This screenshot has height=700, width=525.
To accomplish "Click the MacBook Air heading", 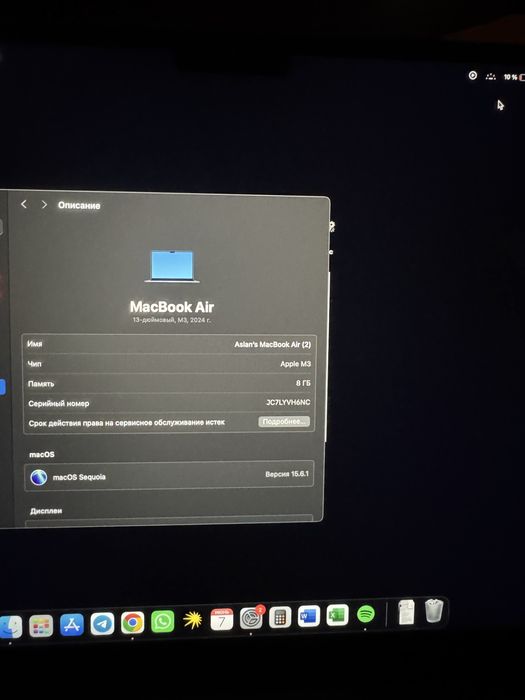I will [x=172, y=307].
